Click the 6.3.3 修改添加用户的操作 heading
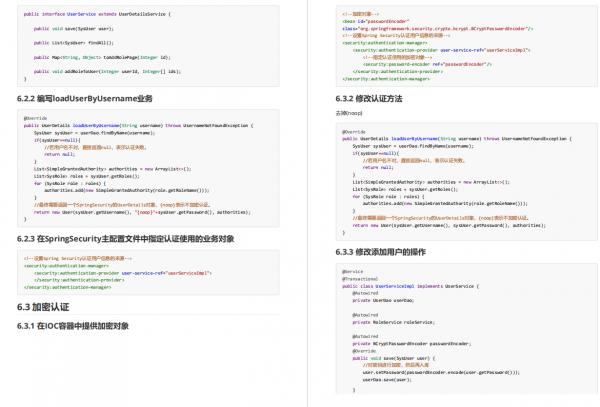 [x=383, y=249]
